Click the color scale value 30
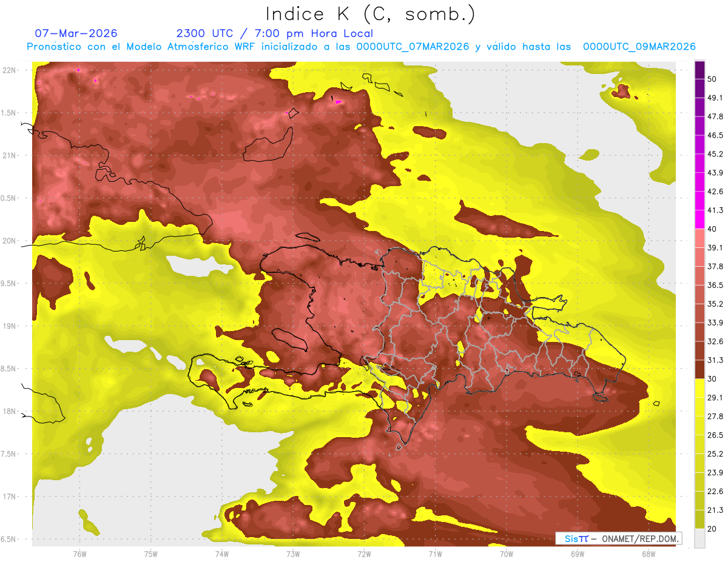728x562 pixels. [x=712, y=379]
